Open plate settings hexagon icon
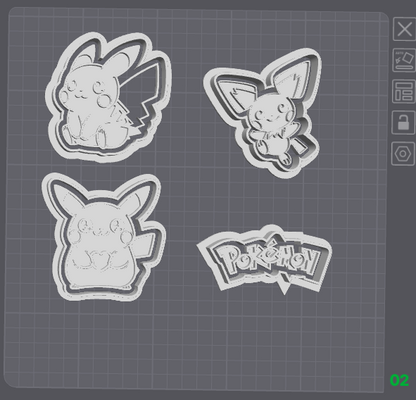The width and height of the screenshot is (416, 400). tap(403, 154)
